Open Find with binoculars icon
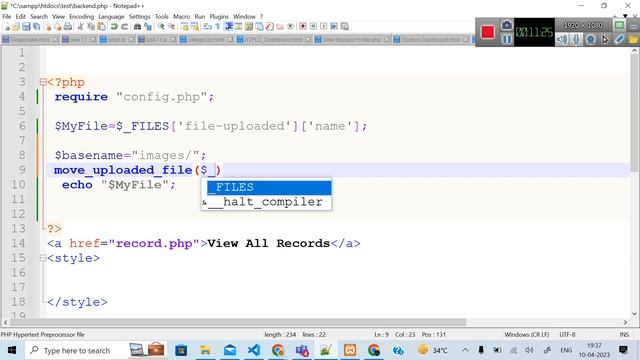The width and height of the screenshot is (640, 360). [x=137, y=27]
